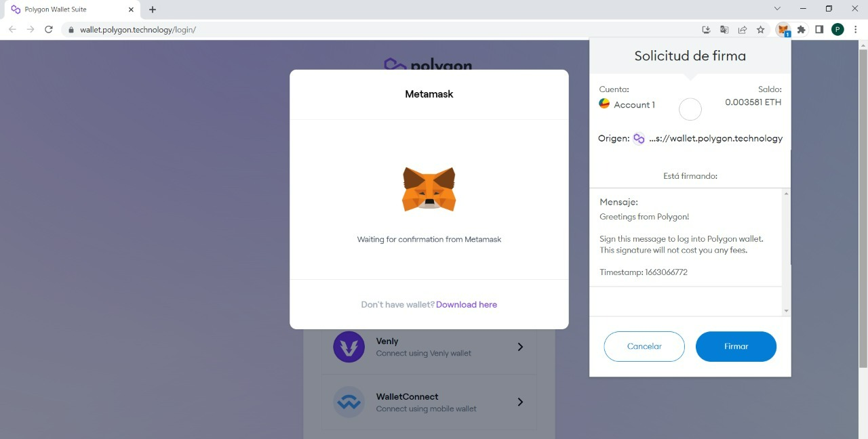Click the 0.003581 ETH balance
This screenshot has height=439, width=868.
pos(753,102)
